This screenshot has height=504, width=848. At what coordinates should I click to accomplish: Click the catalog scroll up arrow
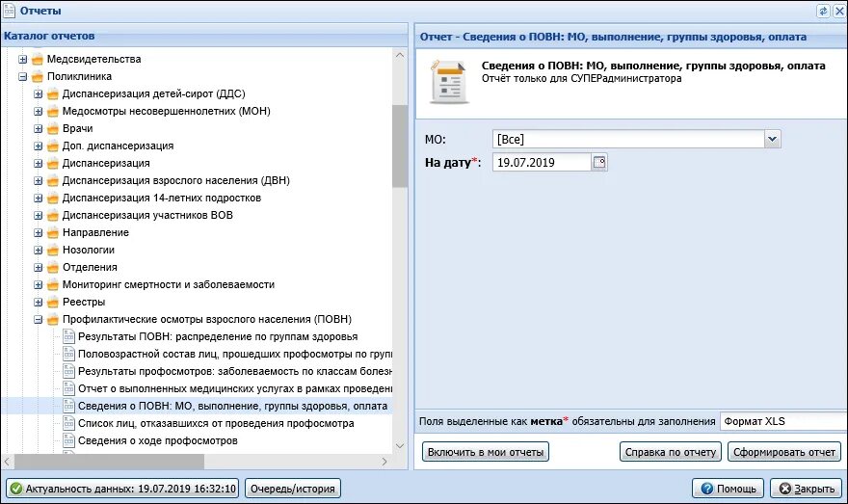[400, 55]
